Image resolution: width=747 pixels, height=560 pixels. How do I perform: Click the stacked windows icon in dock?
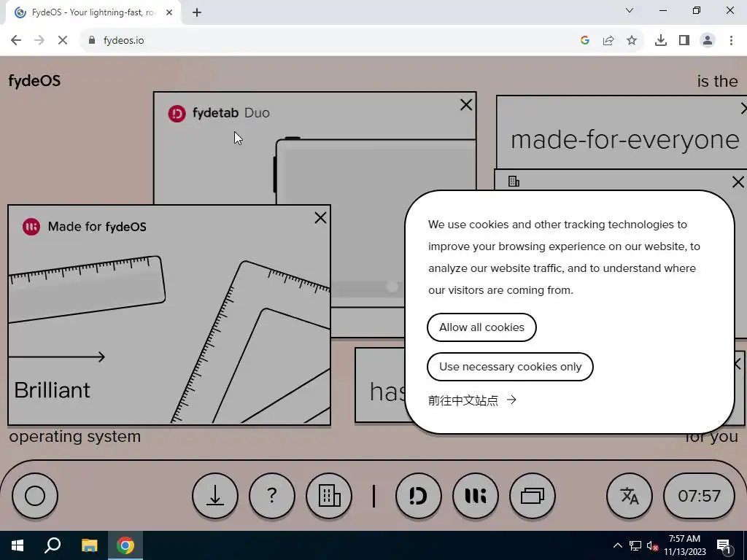coord(532,496)
